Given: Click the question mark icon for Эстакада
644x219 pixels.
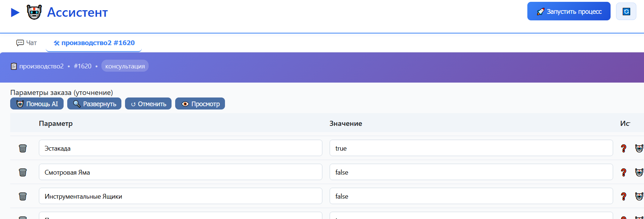Looking at the screenshot, I should [x=624, y=148].
